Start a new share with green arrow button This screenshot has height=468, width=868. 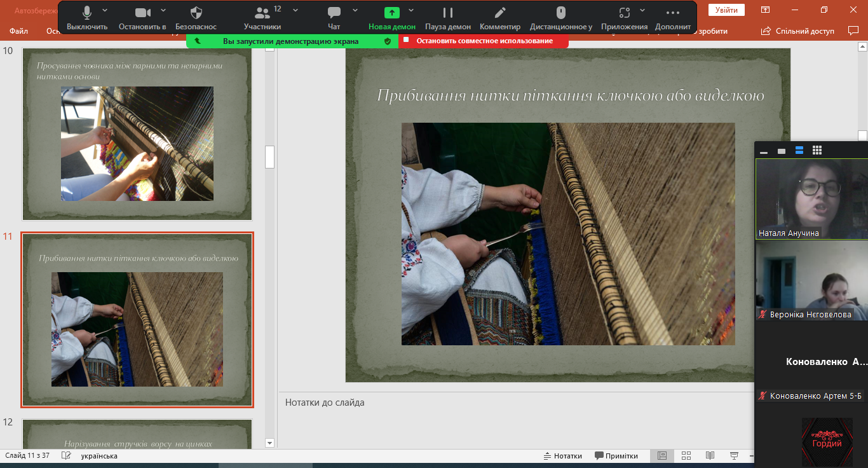tap(392, 17)
